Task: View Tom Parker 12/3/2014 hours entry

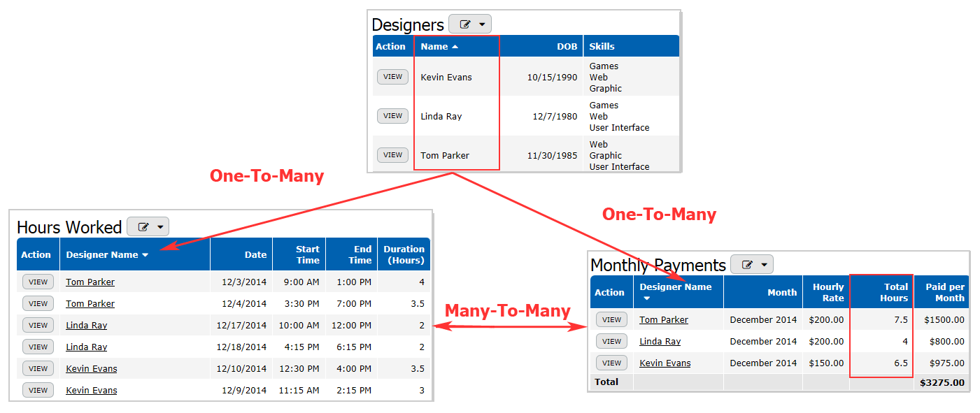Action: click(x=38, y=282)
